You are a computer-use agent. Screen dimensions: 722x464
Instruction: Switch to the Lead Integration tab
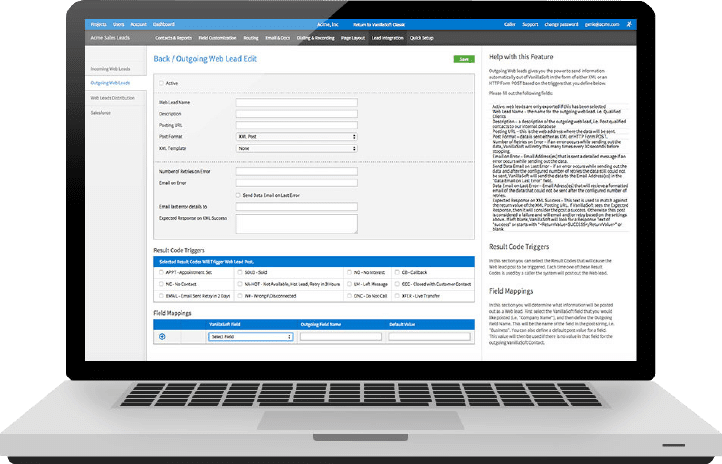point(386,35)
